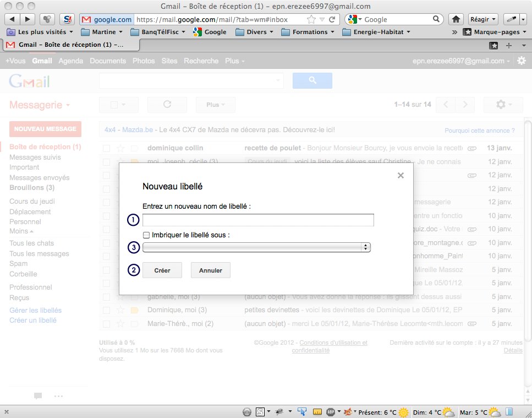Open the browser home page icon
Image resolution: width=532 pixels, height=418 pixels.
[x=456, y=19]
